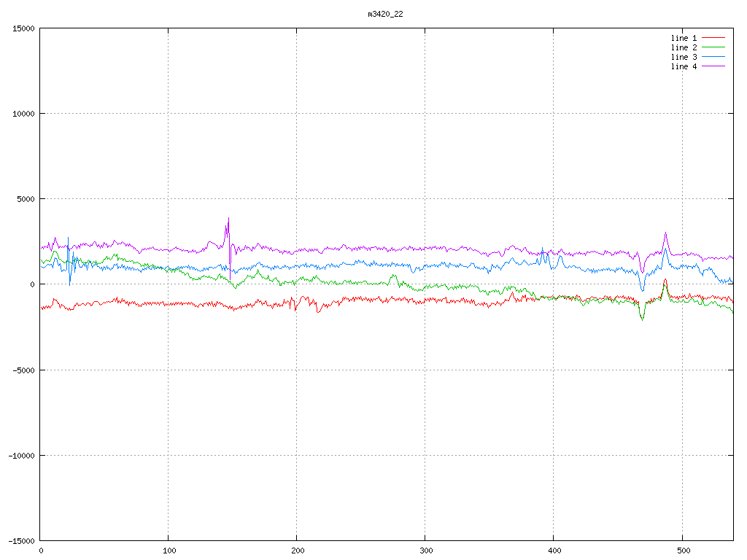Viewport: 747px width, 560px height.
Task: Select the "line 4" legend label
Action: (684, 66)
